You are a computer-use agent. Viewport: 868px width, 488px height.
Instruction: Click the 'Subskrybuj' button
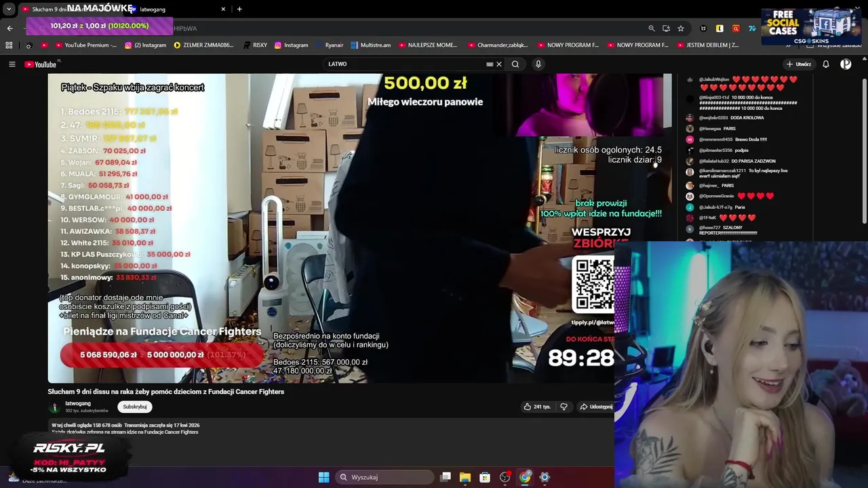click(134, 407)
